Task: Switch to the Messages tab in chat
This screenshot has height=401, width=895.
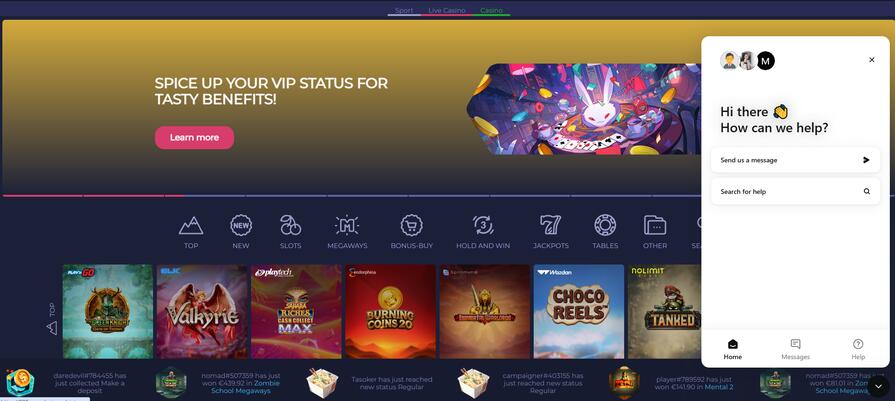Action: 795,349
